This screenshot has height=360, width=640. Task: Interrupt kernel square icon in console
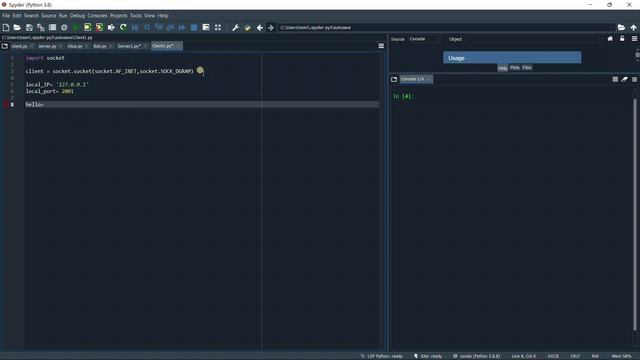[x=615, y=79]
